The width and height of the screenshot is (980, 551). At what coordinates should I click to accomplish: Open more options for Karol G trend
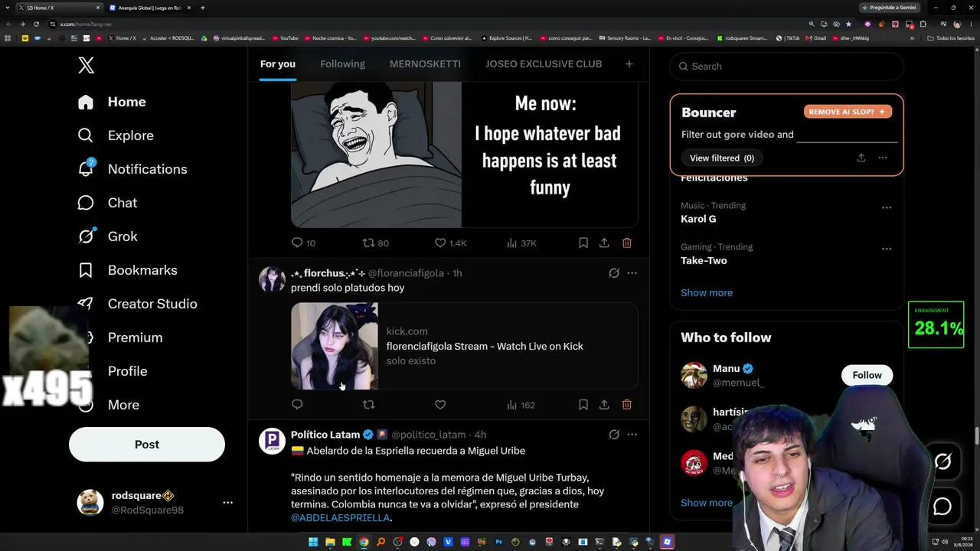tap(887, 207)
